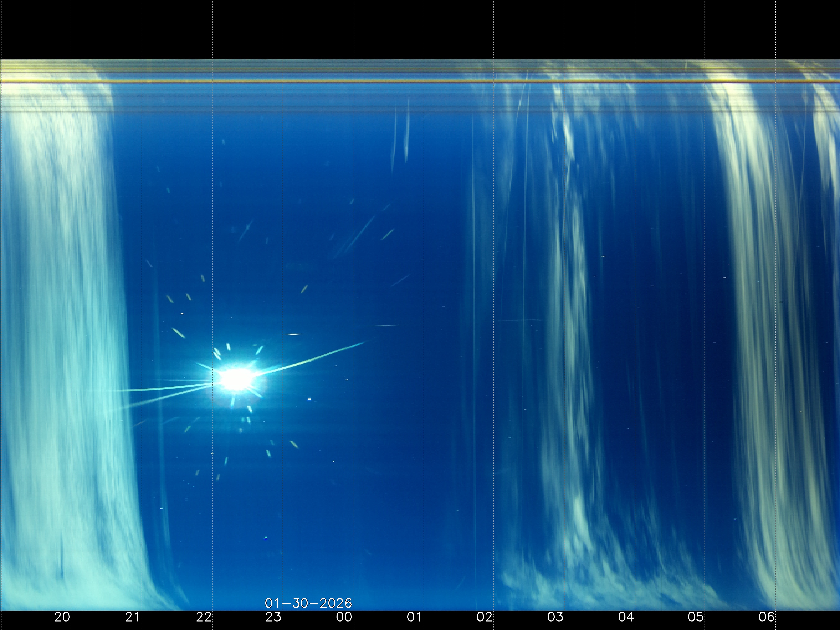Image resolution: width=840 pixels, height=630 pixels.
Task: Select the 00 midnight hour label
Action: (344, 617)
